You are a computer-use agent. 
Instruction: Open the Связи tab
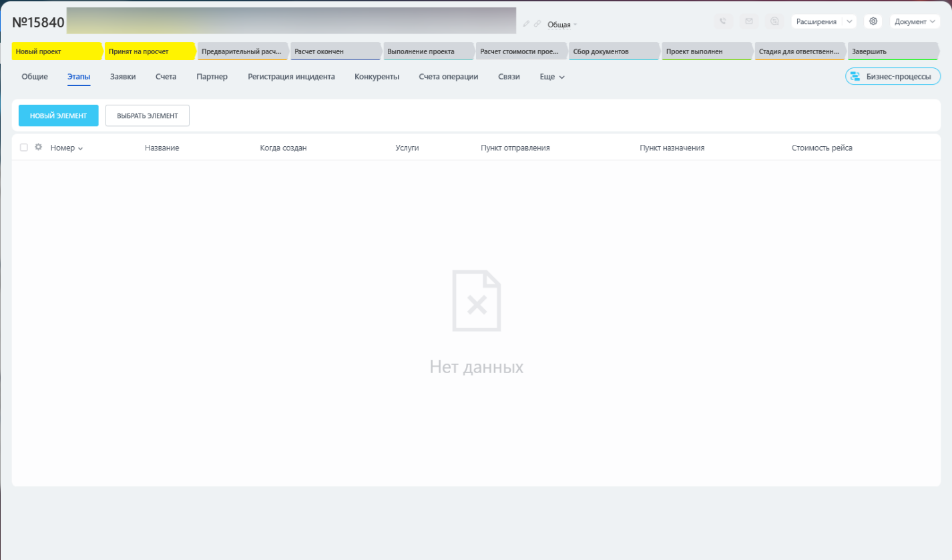(x=509, y=77)
